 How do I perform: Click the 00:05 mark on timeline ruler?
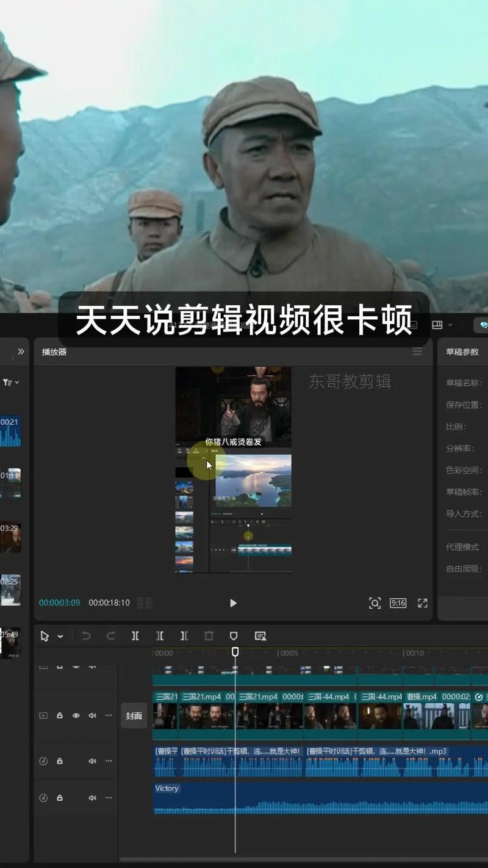(288, 653)
